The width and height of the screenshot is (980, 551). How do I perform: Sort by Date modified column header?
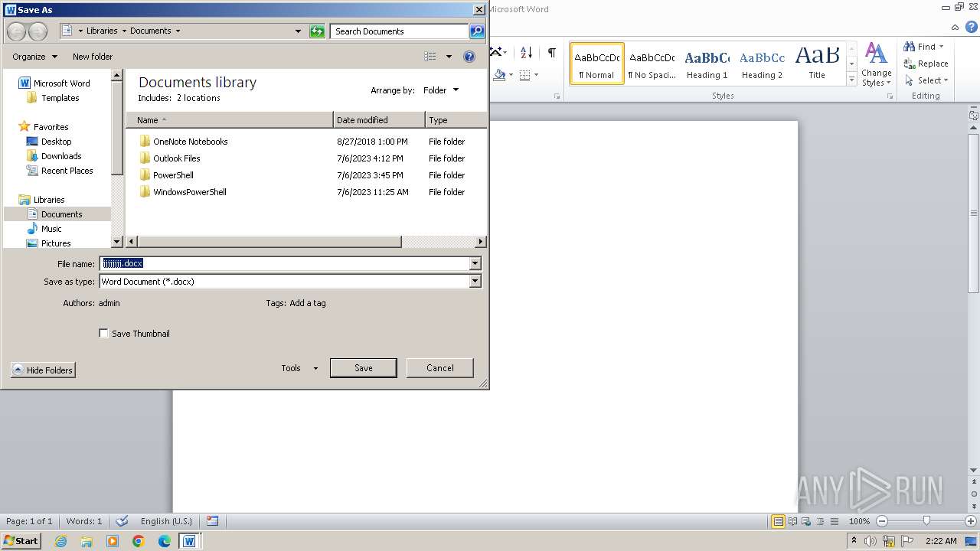[379, 120]
